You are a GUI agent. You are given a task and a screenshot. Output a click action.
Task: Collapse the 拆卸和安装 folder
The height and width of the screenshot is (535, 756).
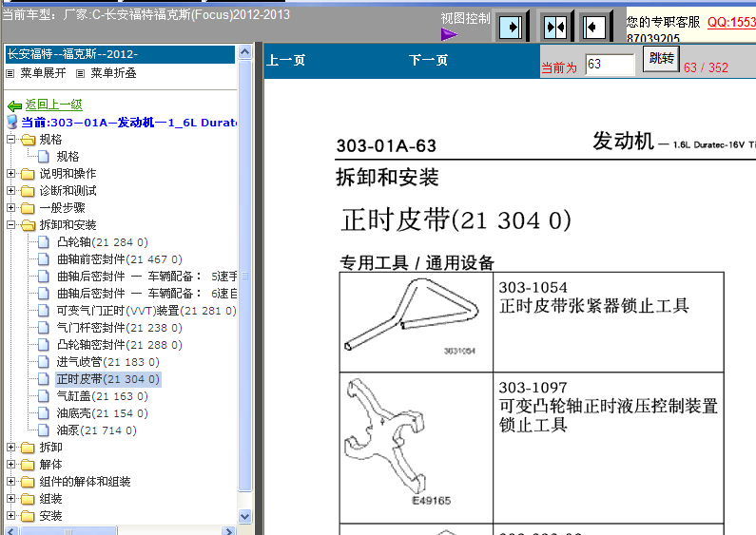pyautogui.click(x=10, y=225)
